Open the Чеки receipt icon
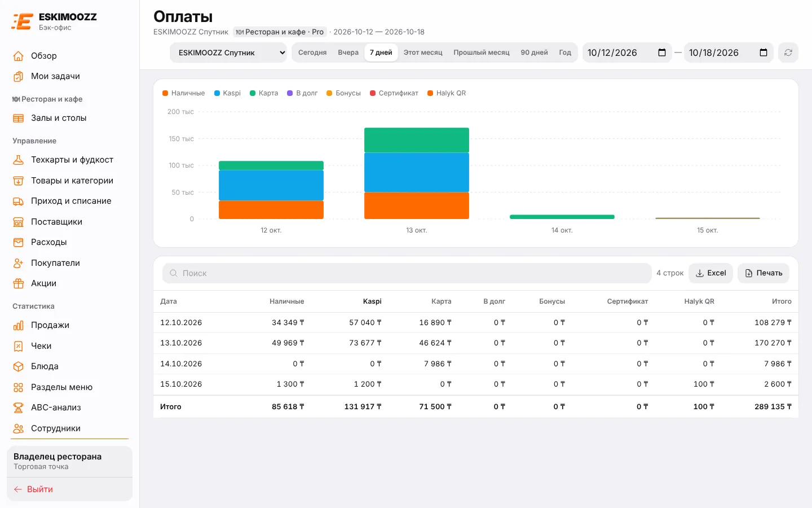 (x=19, y=346)
